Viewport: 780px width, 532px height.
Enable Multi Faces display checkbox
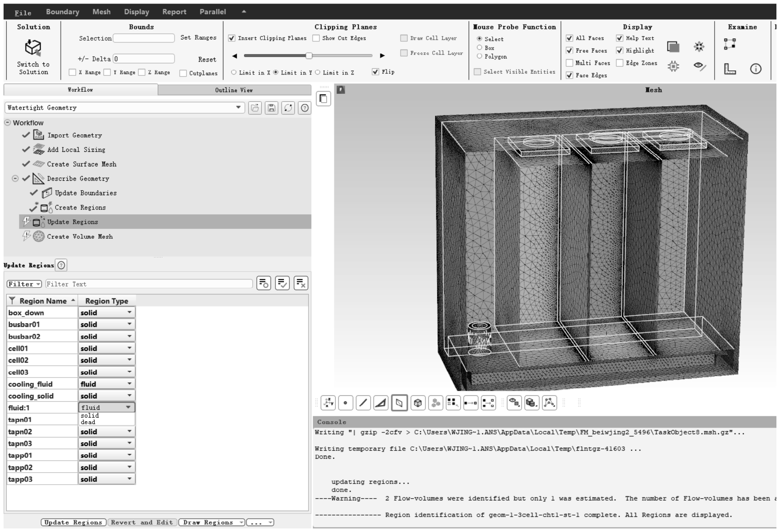[x=569, y=63]
